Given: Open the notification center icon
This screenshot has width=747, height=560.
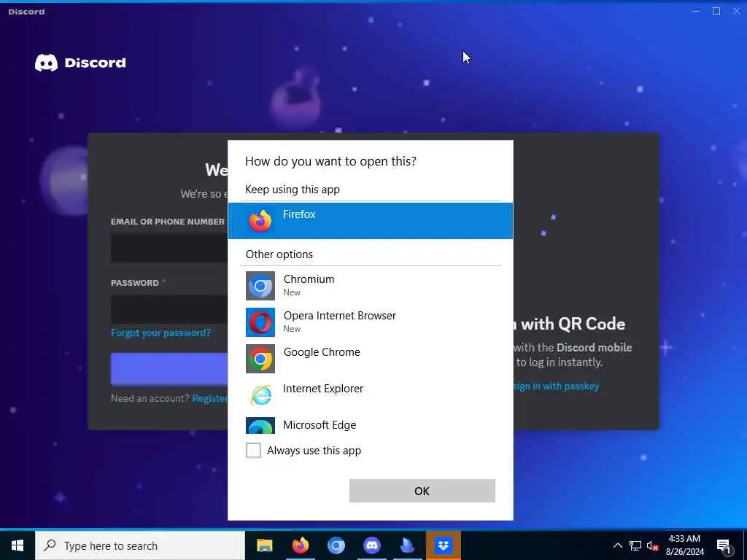Looking at the screenshot, I should click(724, 546).
